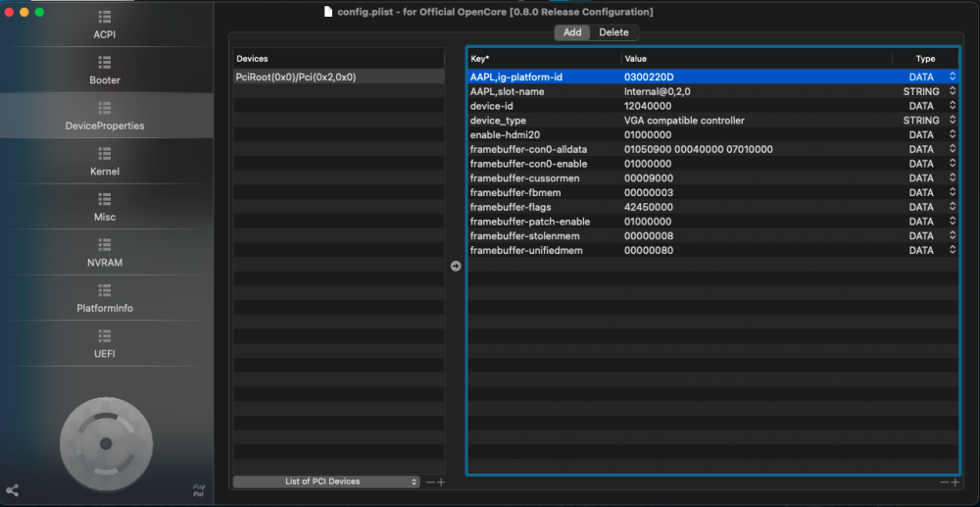Open the Kernel section in sidebar

tap(105, 162)
